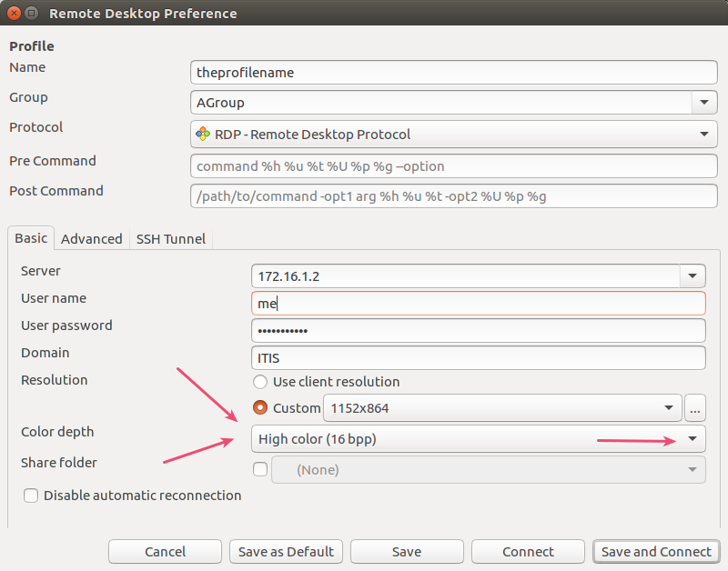This screenshot has height=571, width=728.
Task: Open the Protocol dropdown list
Action: [x=453, y=134]
